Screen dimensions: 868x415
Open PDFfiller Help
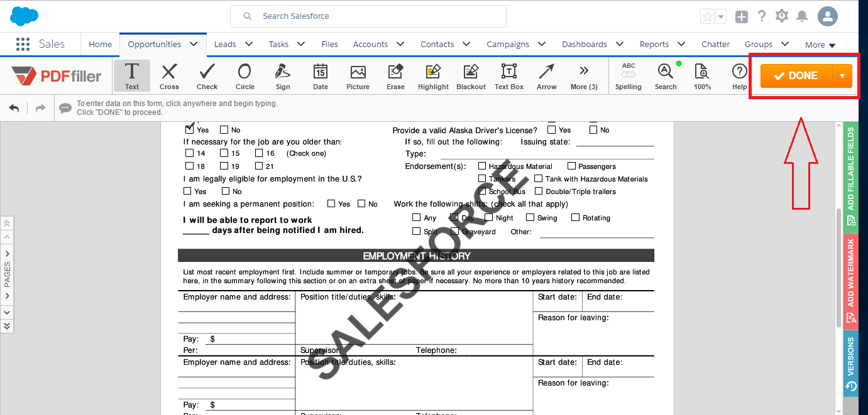point(739,76)
